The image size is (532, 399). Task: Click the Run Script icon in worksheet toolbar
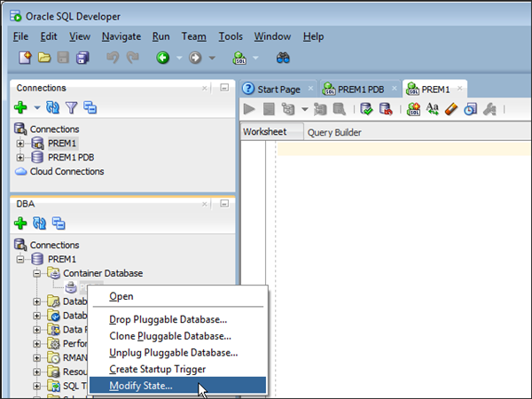click(269, 109)
